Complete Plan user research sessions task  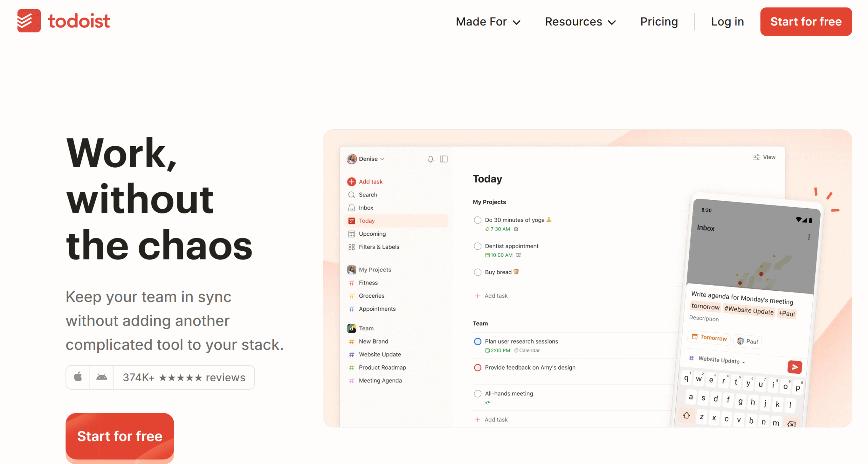point(477,342)
